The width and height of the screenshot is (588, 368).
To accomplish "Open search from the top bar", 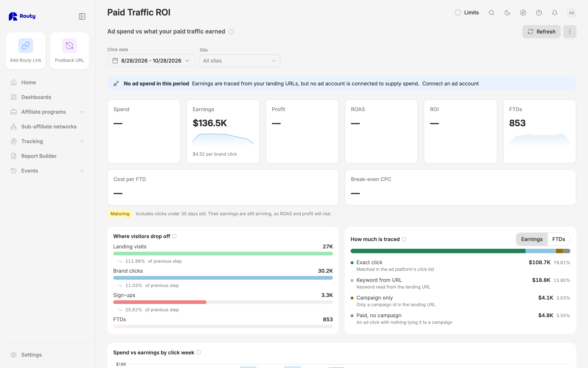I will tap(491, 13).
